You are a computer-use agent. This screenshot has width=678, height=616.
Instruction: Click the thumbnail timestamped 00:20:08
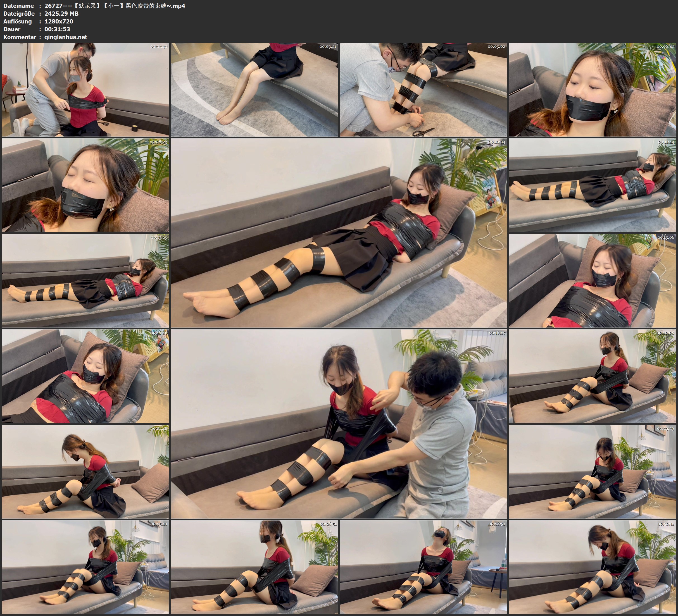pyautogui.click(x=592, y=376)
